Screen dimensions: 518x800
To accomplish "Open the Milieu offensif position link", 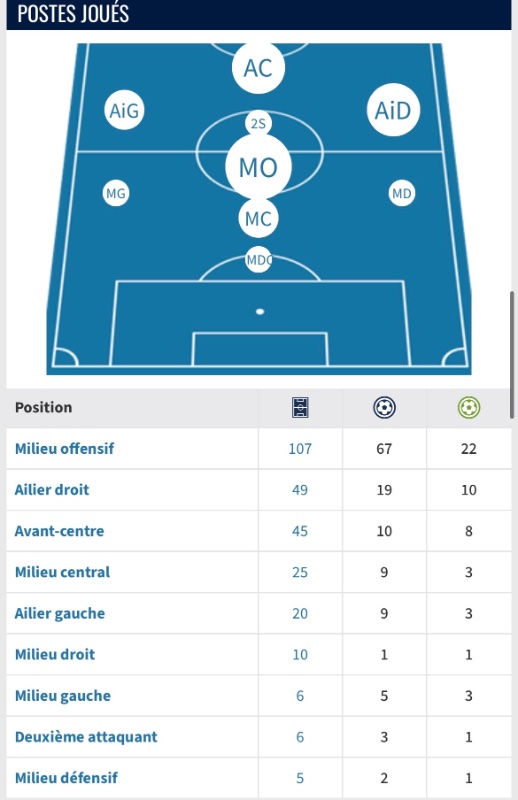I will tap(64, 448).
